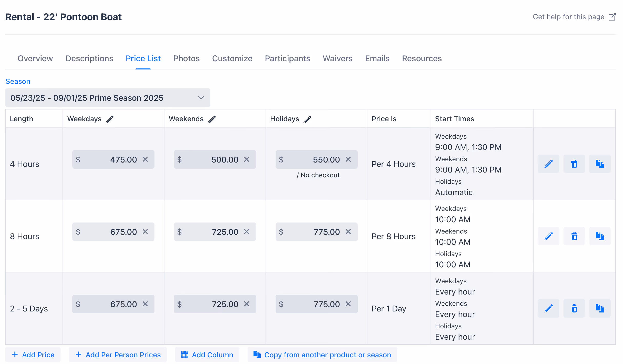This screenshot has height=364, width=623.
Task: Switch to the Photos tab
Action: click(x=186, y=58)
